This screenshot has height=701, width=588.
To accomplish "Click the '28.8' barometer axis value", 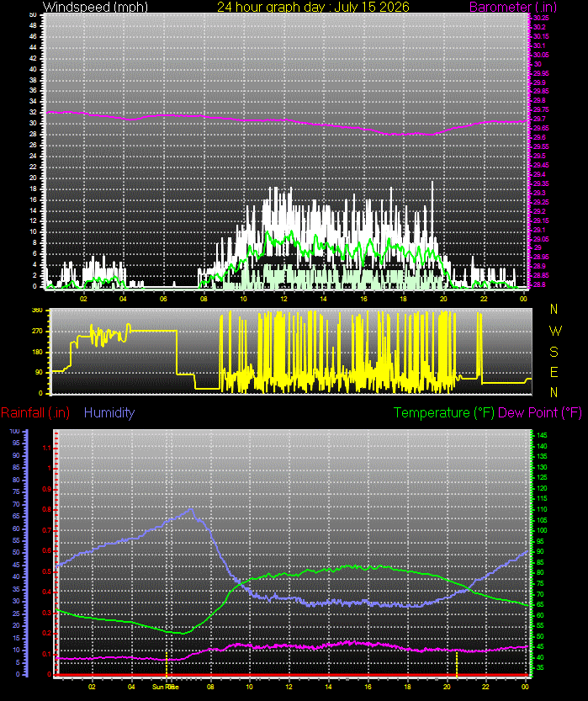I will click(x=539, y=284).
